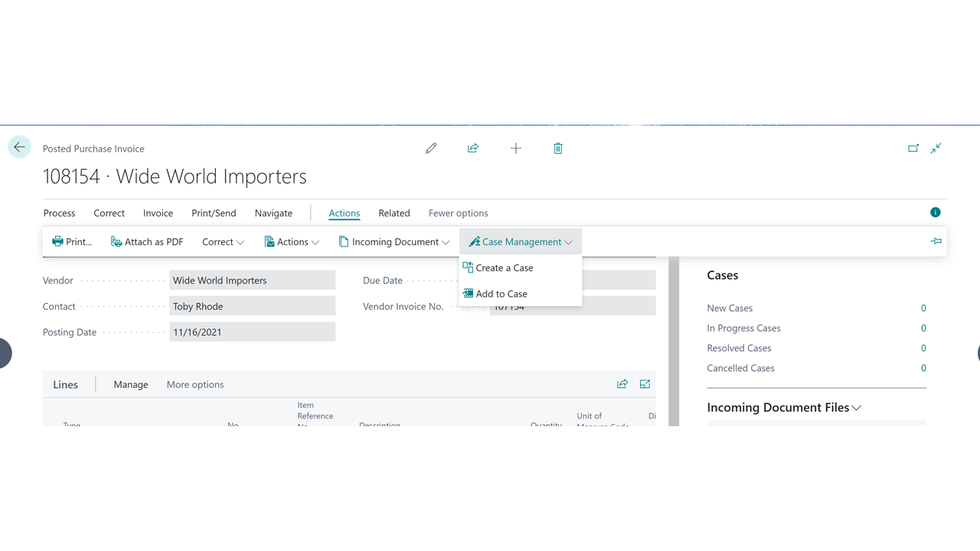This screenshot has width=980, height=551.
Task: Click the Vendor Invoice No. label
Action: tap(403, 307)
